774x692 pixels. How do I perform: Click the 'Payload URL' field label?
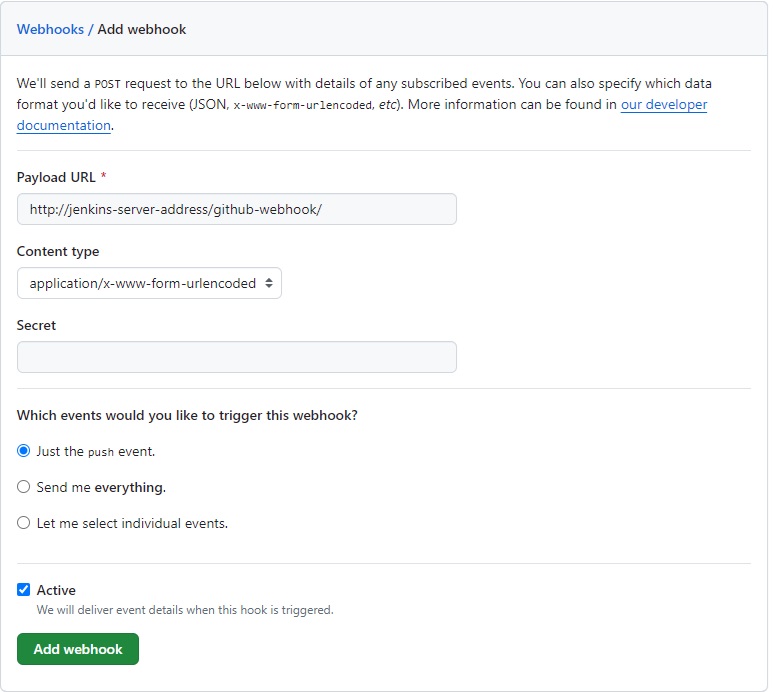tap(56, 177)
